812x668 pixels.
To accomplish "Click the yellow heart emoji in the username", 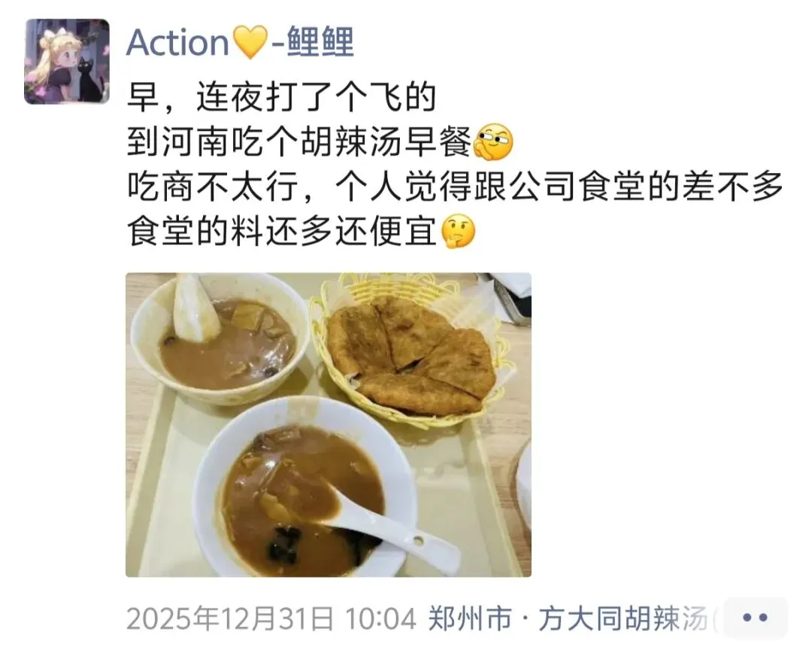I will pos(251,42).
